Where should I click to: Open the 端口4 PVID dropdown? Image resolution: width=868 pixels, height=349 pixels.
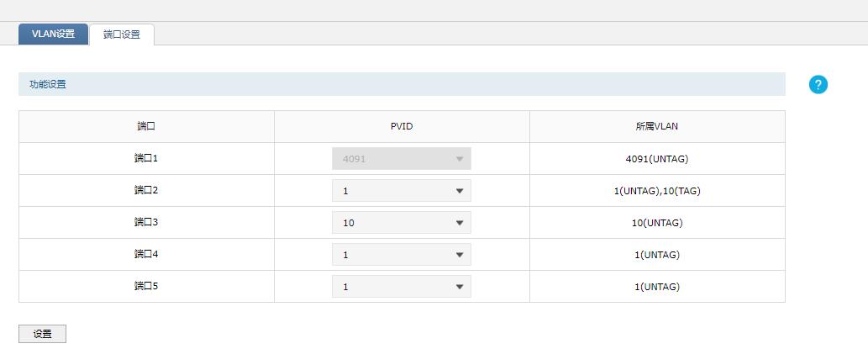(x=402, y=255)
